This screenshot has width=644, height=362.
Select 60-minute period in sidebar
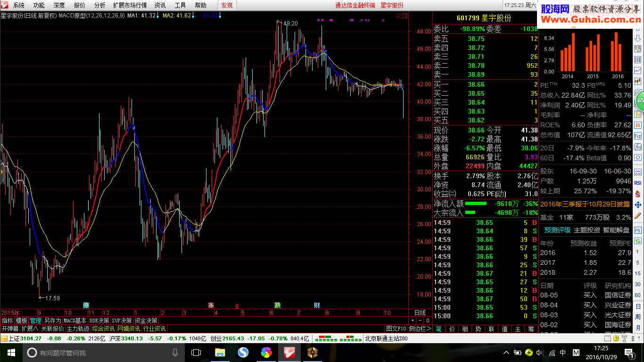(638, 295)
